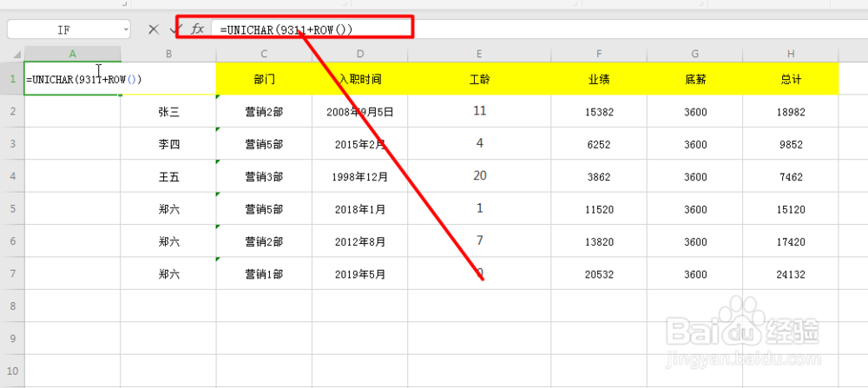The height and width of the screenshot is (388, 868).
Task: Select column F header
Action: click(599, 54)
